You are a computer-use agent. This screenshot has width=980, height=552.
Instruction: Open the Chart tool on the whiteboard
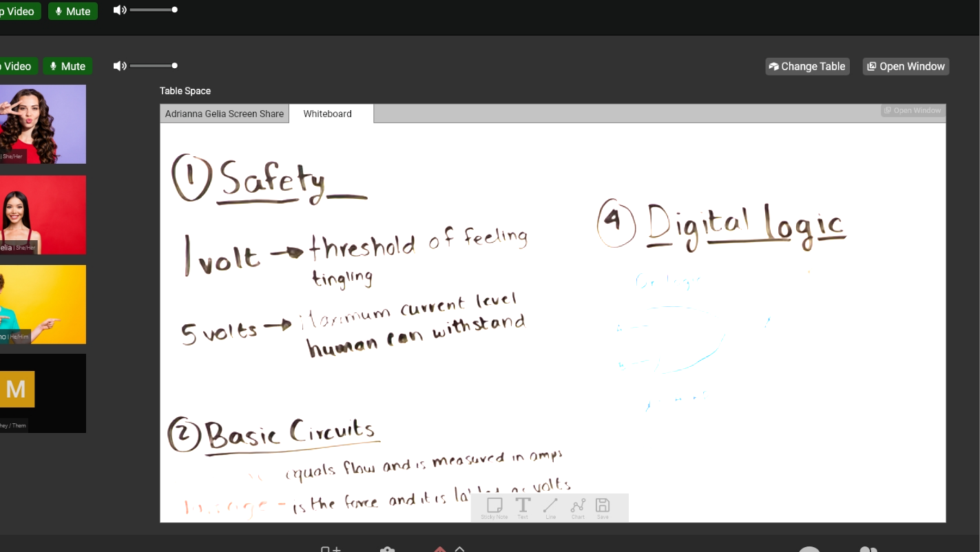[x=578, y=506]
